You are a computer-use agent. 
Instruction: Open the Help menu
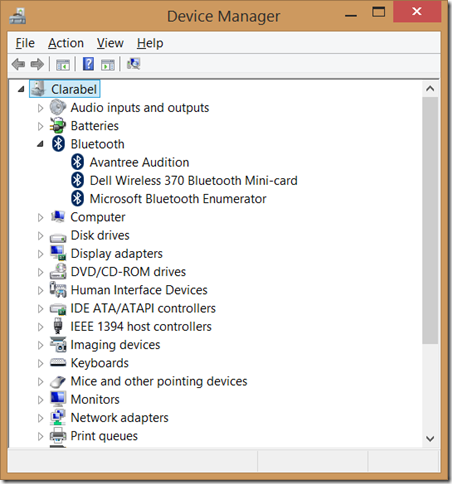[150, 43]
